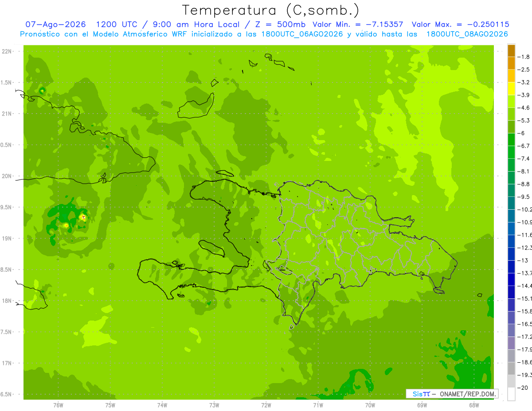Viewport: 532px width, 411px height.
Task: Click the '68W' longitude label
Action: 474,405
